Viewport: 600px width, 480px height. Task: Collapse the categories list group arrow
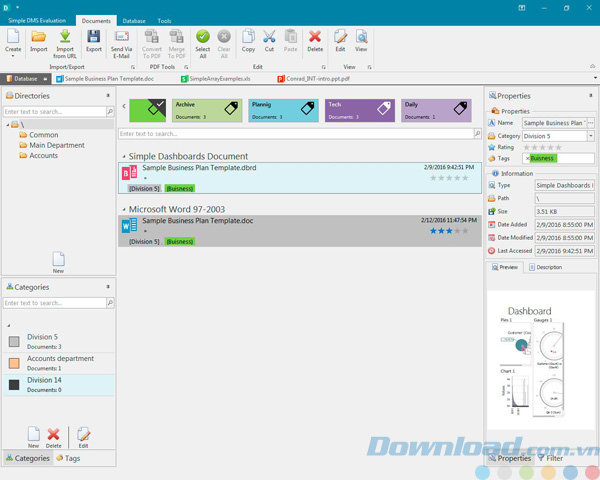8,325
